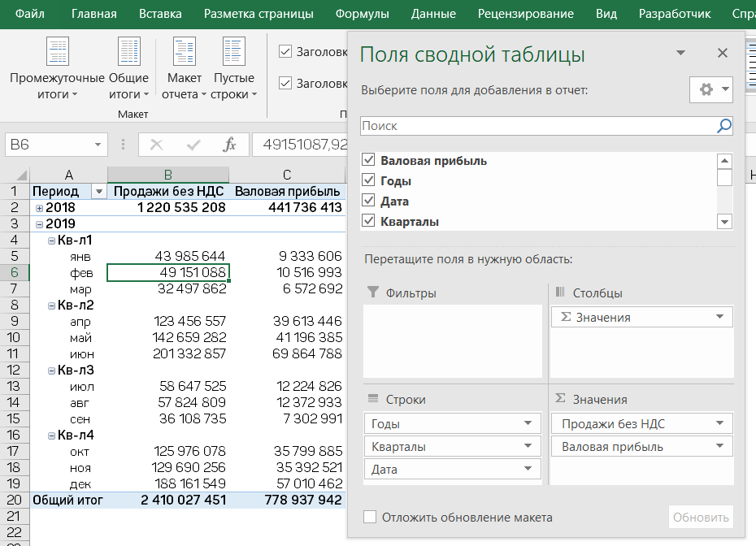Switch to the Данные ribbon tab
Screen dimensions: 756x546
tap(433, 14)
